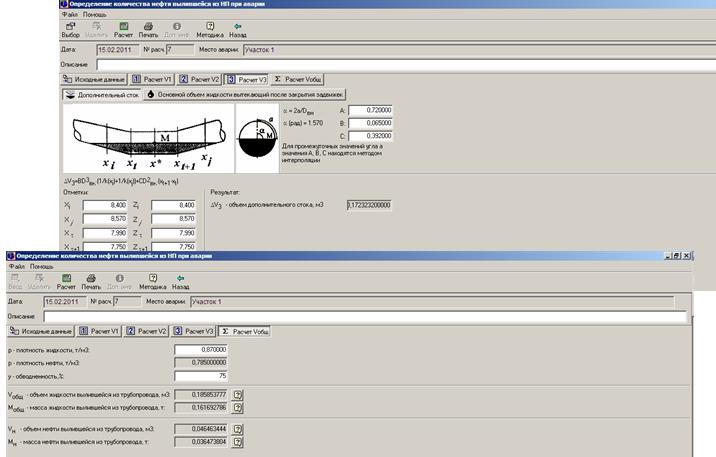Viewport: 716px width, 457px height.
Task: Click the Печать printer icon in top window
Action: click(x=149, y=29)
